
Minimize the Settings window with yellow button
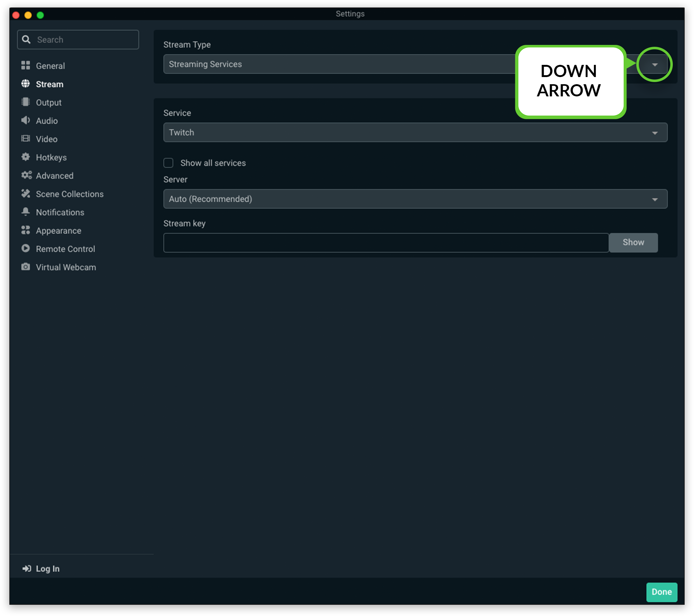click(x=28, y=15)
